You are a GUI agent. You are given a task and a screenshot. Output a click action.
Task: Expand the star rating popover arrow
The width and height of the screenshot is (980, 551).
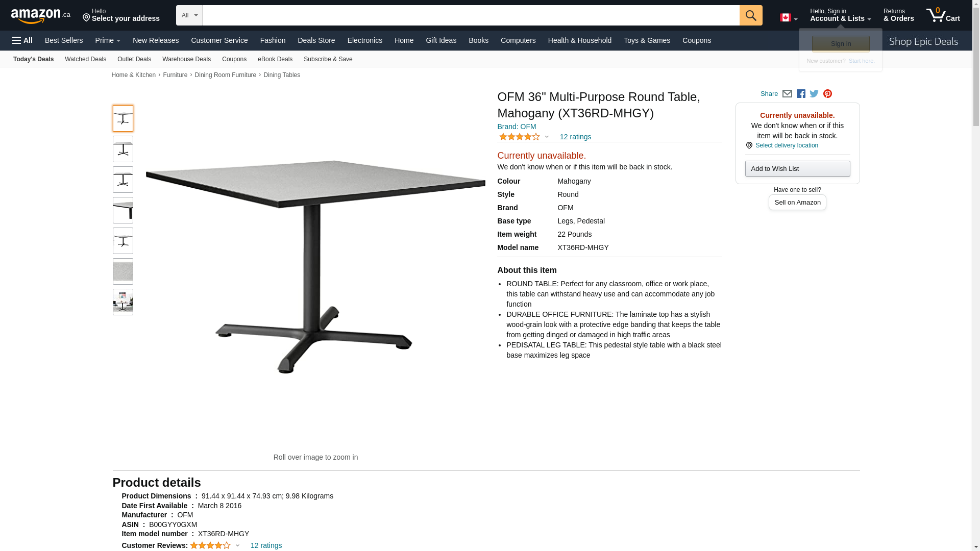pos(547,137)
